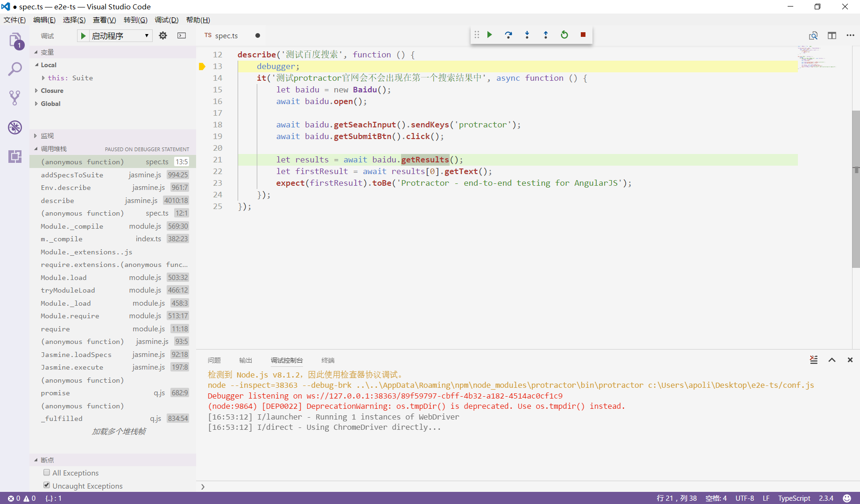The height and width of the screenshot is (504, 860).
Task: Disable Uncaught Exceptions breakpoint
Action: pos(47,485)
